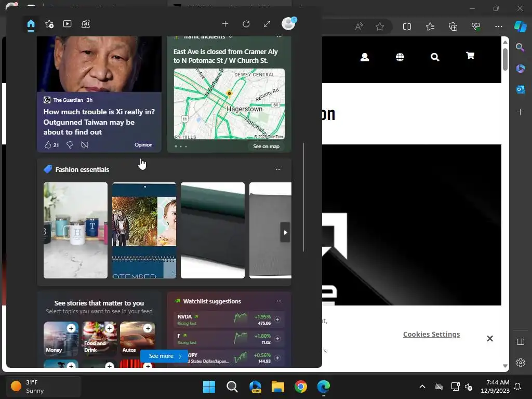The width and height of the screenshot is (532, 399).
Task: Add the Money topic to feed
Action: [71, 328]
